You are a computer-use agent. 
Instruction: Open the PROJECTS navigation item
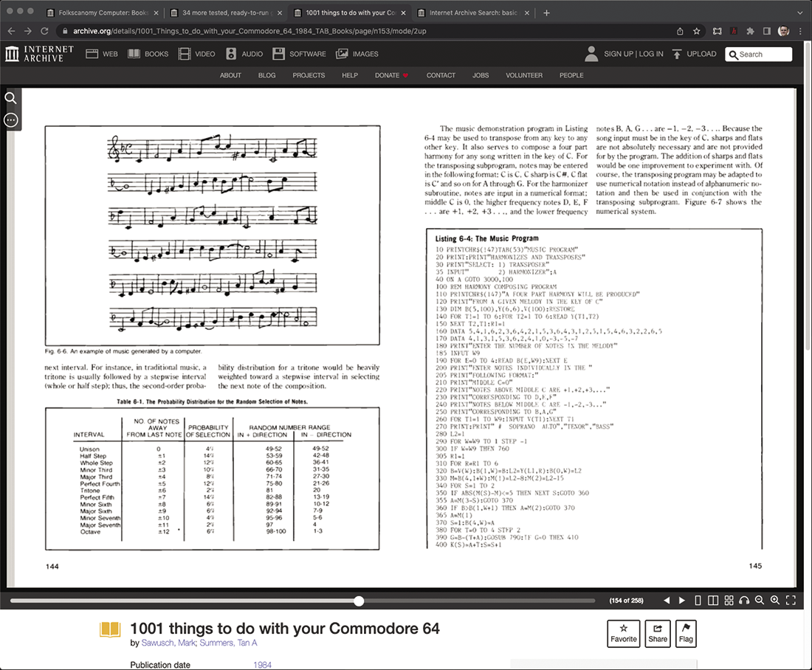(x=309, y=75)
